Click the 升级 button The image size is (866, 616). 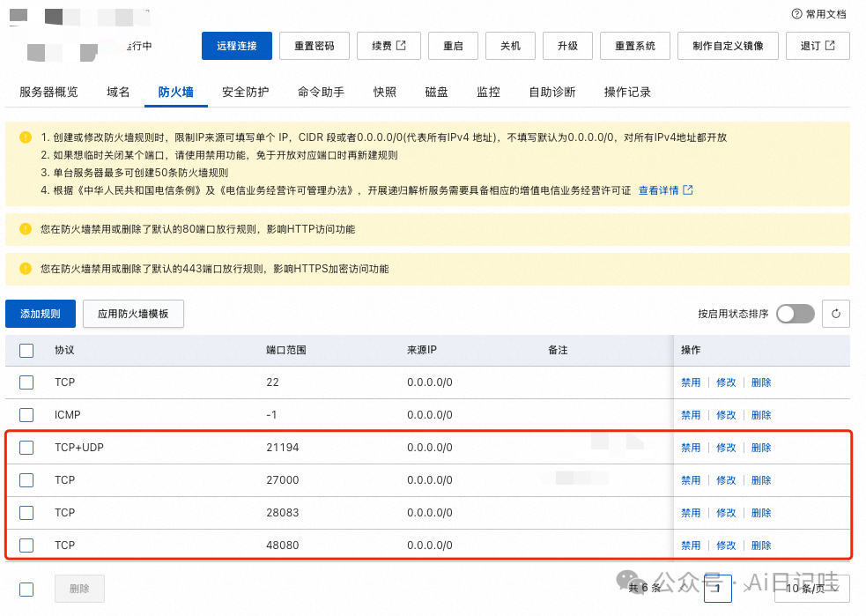(x=567, y=46)
